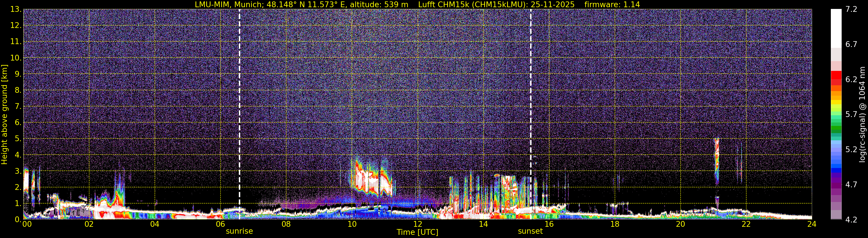Viewport: 868px width, 238px height.
Task: Click the time axis tick '02'
Action: point(89,224)
